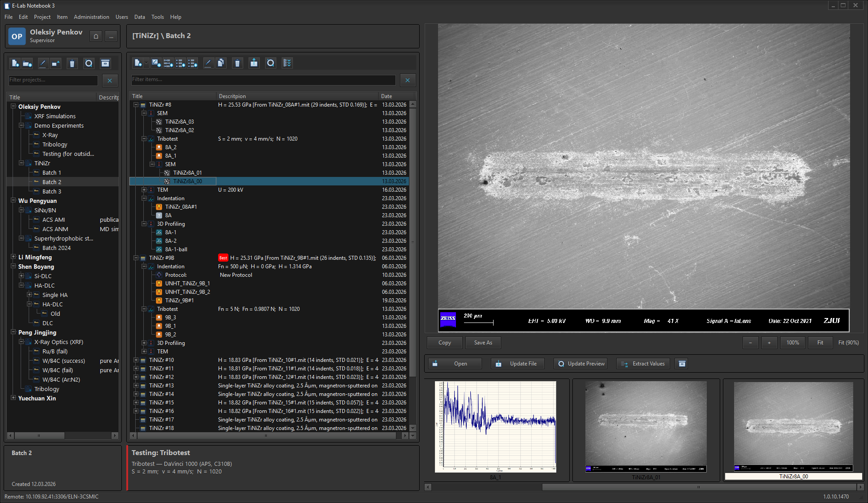Click the Extract Values button
The image size is (868, 503).
tap(643, 364)
